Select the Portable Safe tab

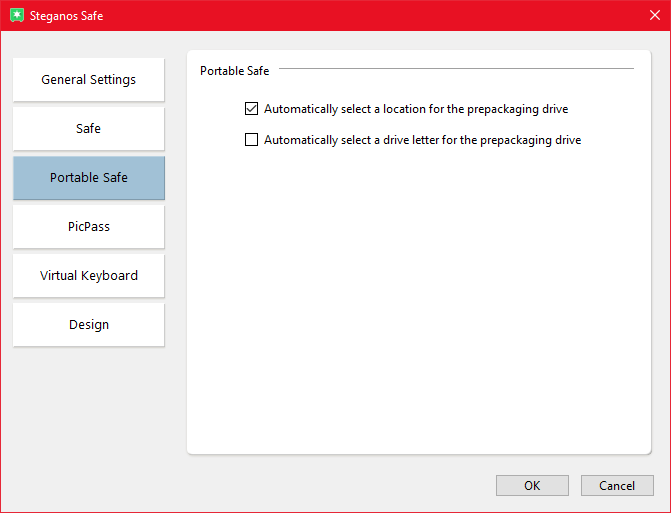tap(89, 178)
